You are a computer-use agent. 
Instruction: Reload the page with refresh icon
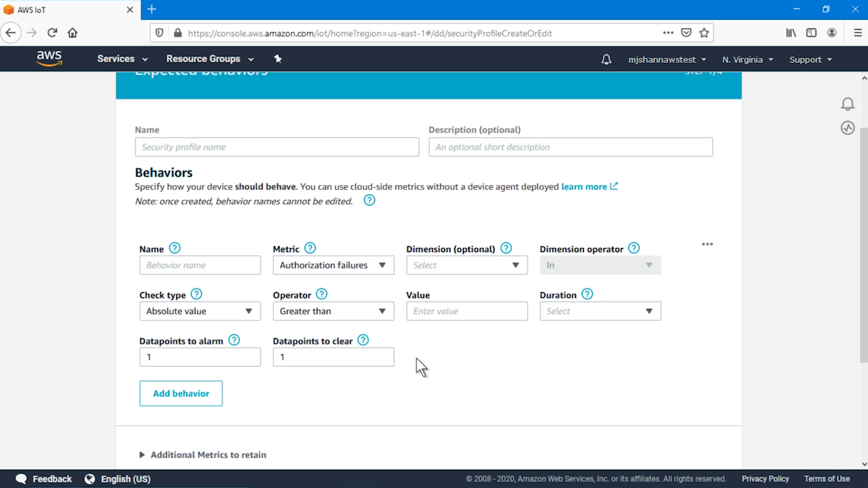click(52, 33)
